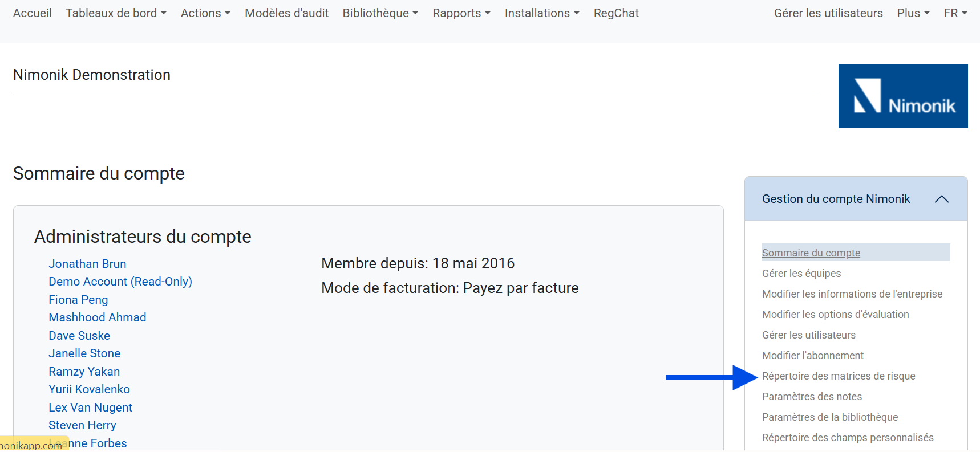Open the FR language dropdown
This screenshot has width=980, height=452.
pyautogui.click(x=955, y=13)
